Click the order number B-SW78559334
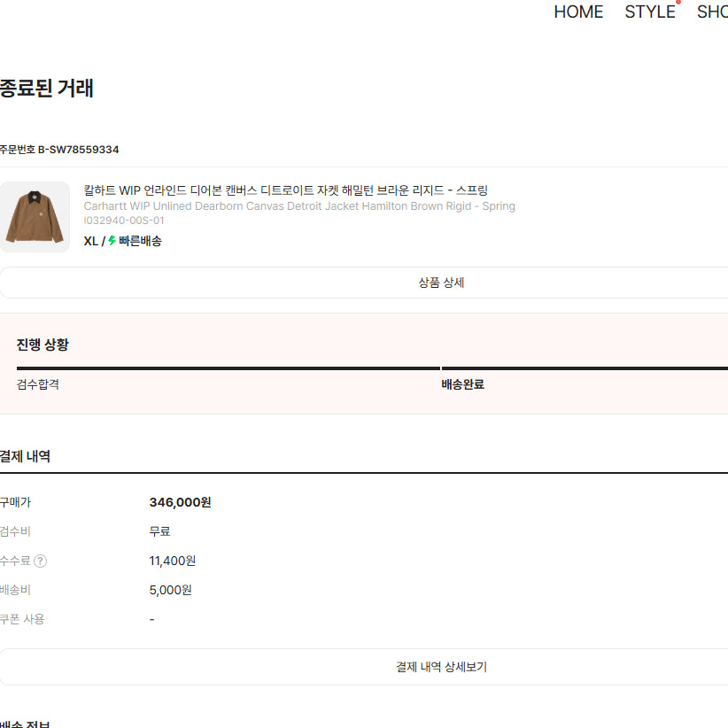Screen dimensions: 728x728 pos(59,150)
